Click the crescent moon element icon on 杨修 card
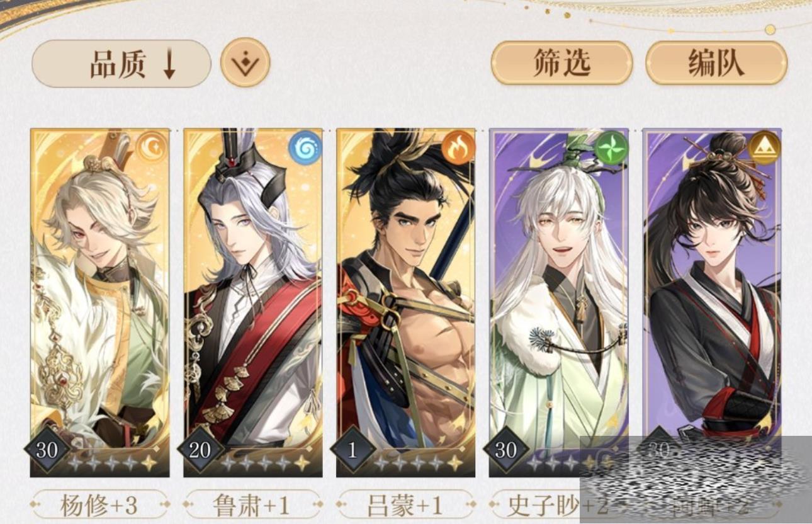This screenshot has width=812, height=524. click(x=152, y=147)
